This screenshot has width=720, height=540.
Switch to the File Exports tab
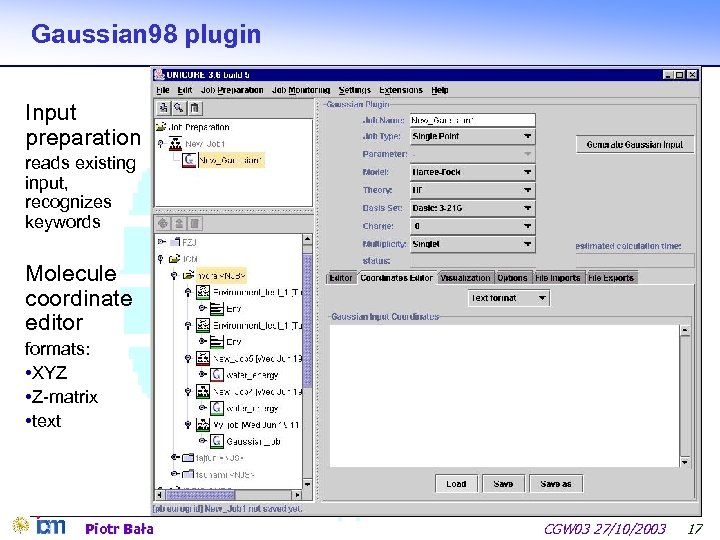(611, 278)
